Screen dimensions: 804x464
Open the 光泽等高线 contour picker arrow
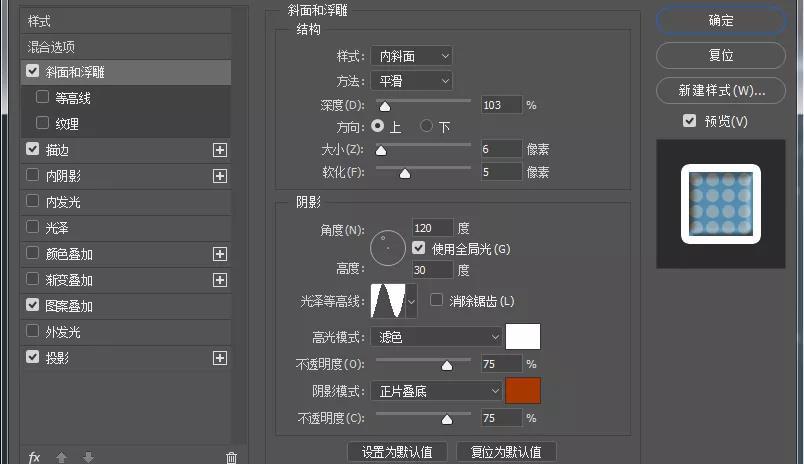click(x=411, y=301)
